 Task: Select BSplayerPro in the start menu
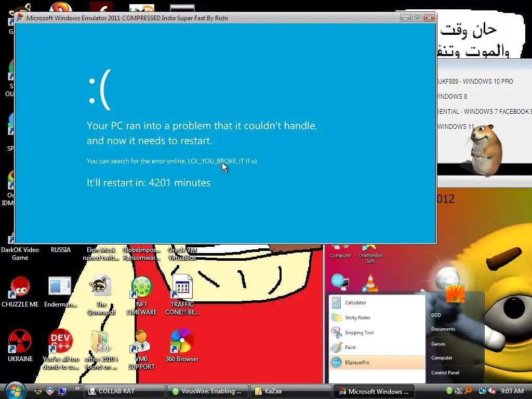pyautogui.click(x=377, y=362)
